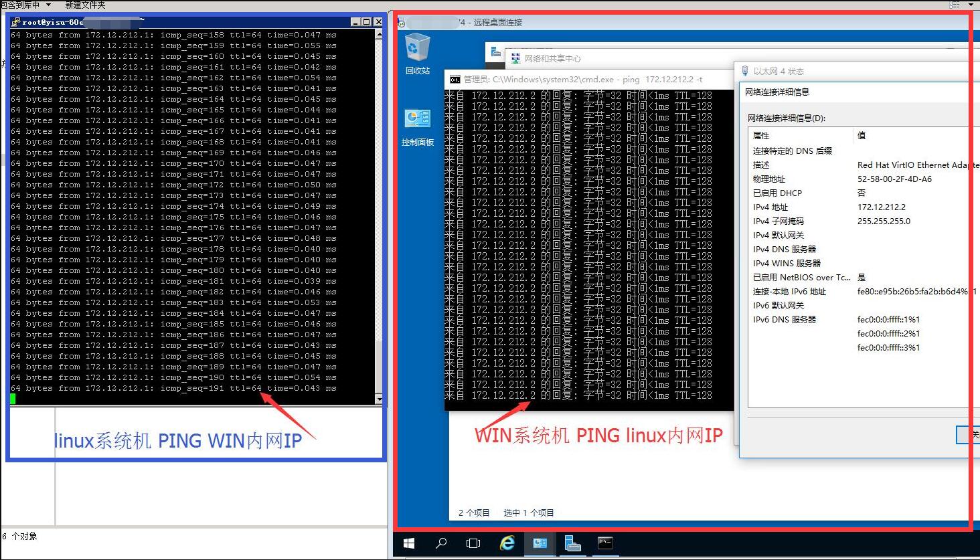Viewport: 980px width, 560px height.
Task: Launch Internet Explorer from the taskbar
Action: [507, 543]
